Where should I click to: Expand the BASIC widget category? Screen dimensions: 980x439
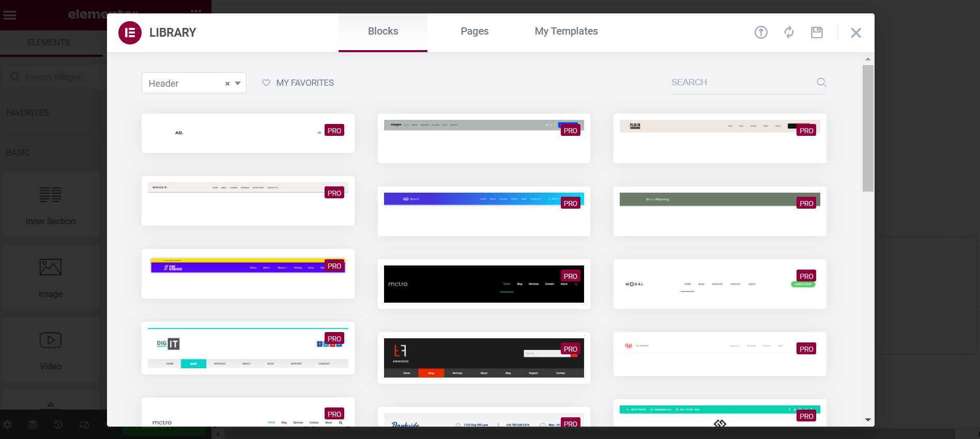18,152
